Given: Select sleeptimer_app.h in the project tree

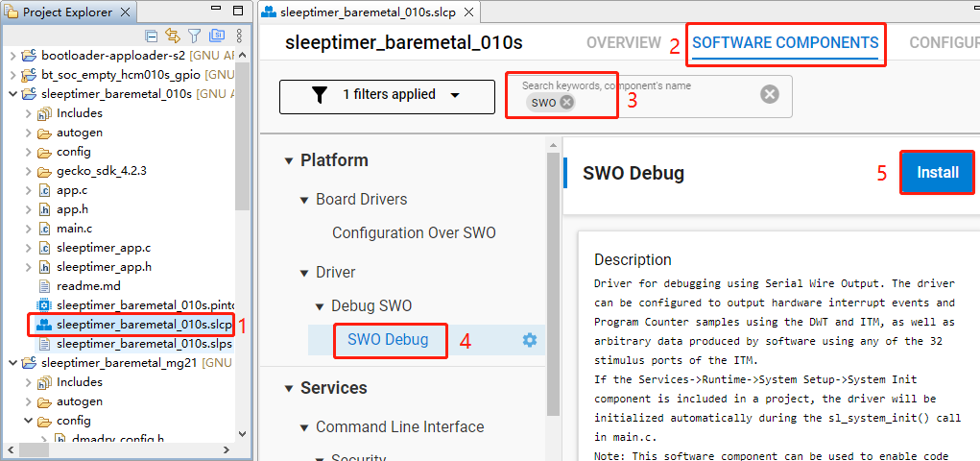Looking at the screenshot, I should coord(104,267).
